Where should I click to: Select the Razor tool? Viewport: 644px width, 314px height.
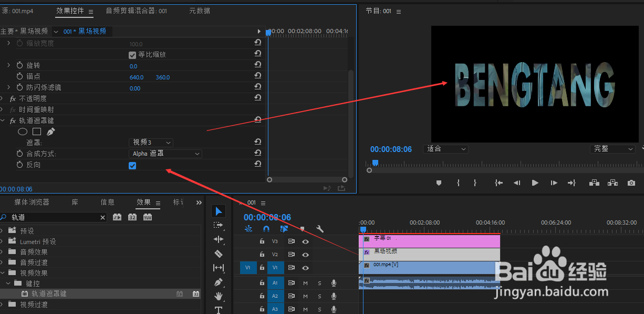point(219,254)
